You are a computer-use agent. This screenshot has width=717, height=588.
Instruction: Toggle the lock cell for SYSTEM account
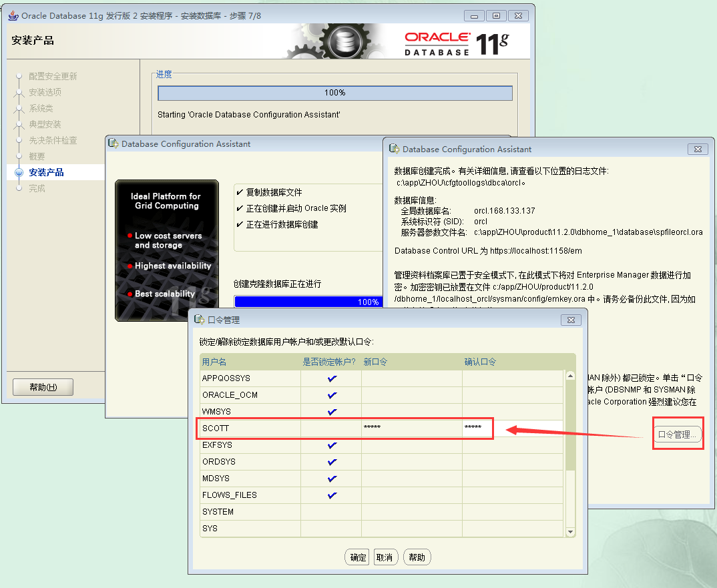point(331,512)
